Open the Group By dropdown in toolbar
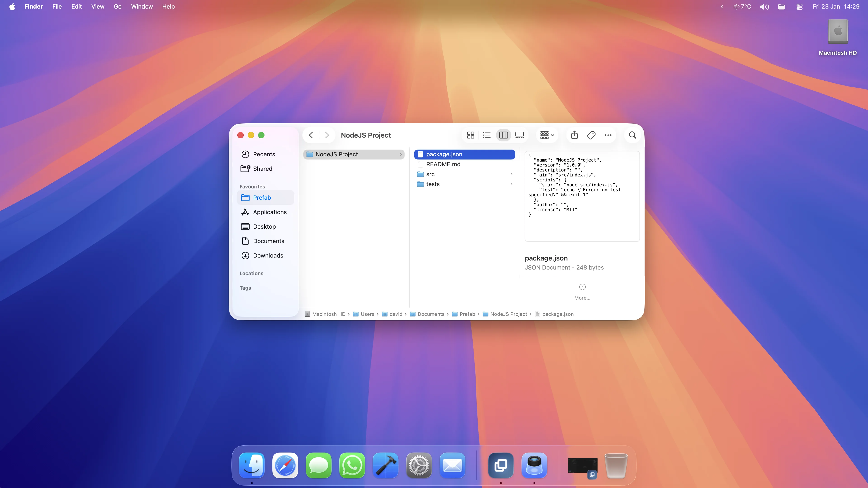The image size is (868, 488). (547, 135)
